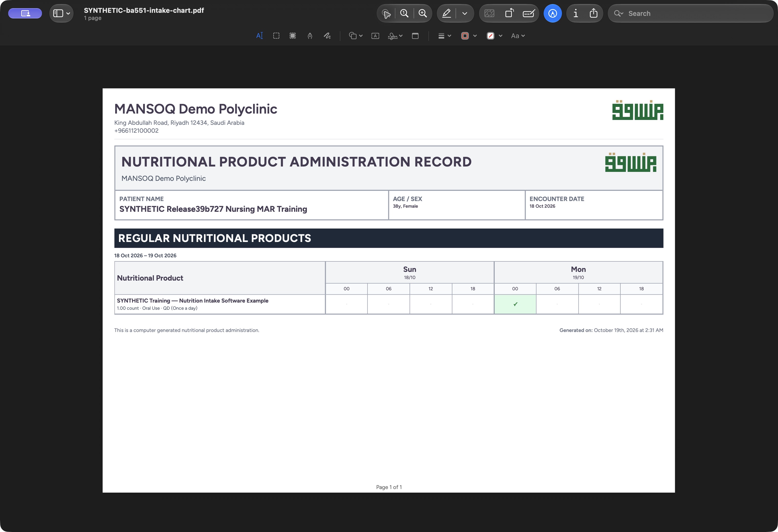The width and height of the screenshot is (778, 532).
Task: Click the REGULAR NUTRITIONAL PRODUCTS heading
Action: click(214, 238)
